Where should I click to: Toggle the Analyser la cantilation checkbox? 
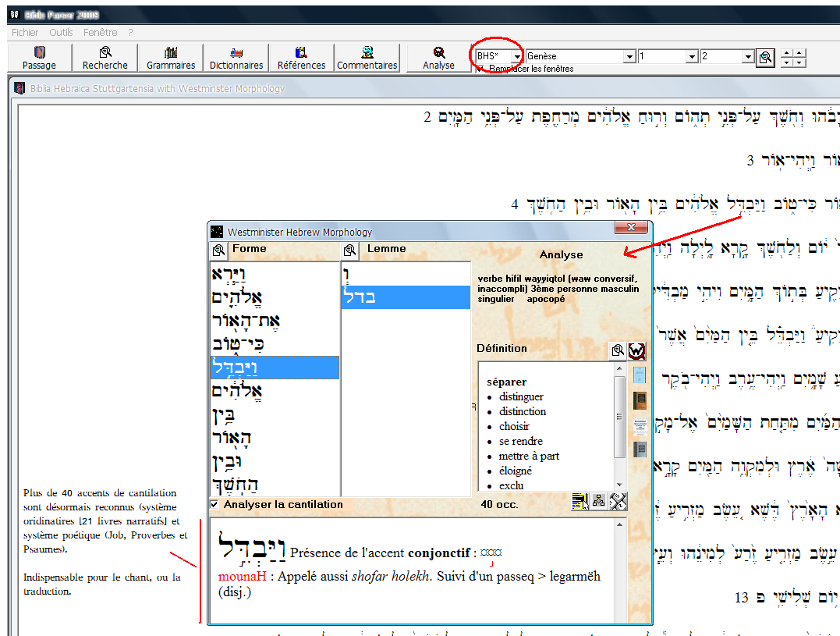pyautogui.click(x=214, y=504)
